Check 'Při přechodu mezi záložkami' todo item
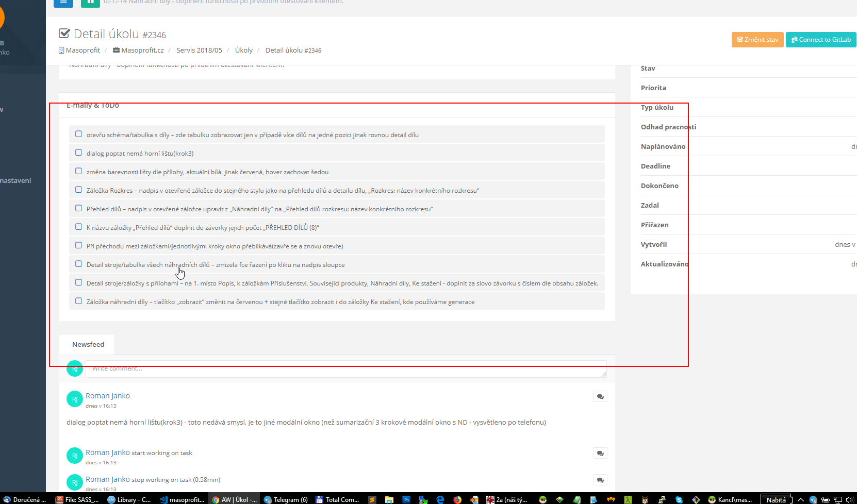Viewport: 857px width, 504px height. [78, 245]
